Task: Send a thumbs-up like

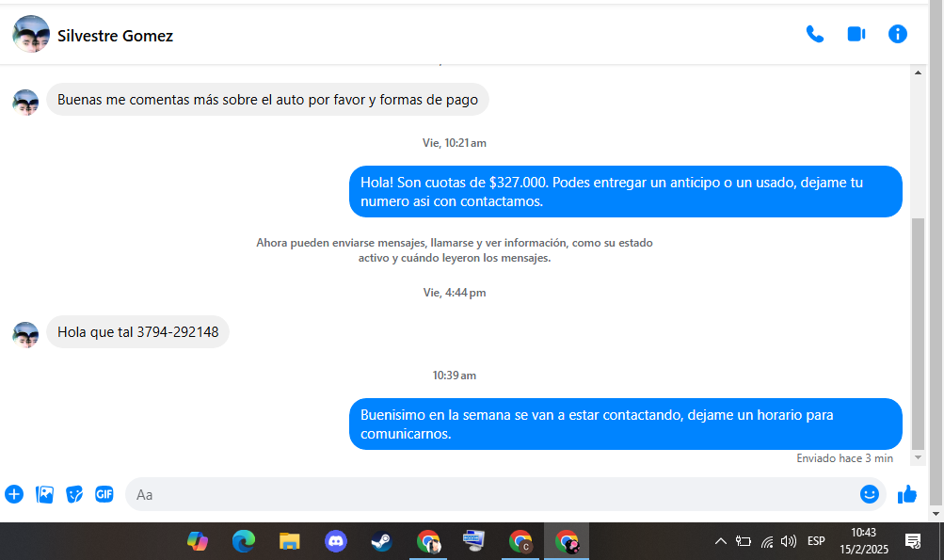Action: 907,494
